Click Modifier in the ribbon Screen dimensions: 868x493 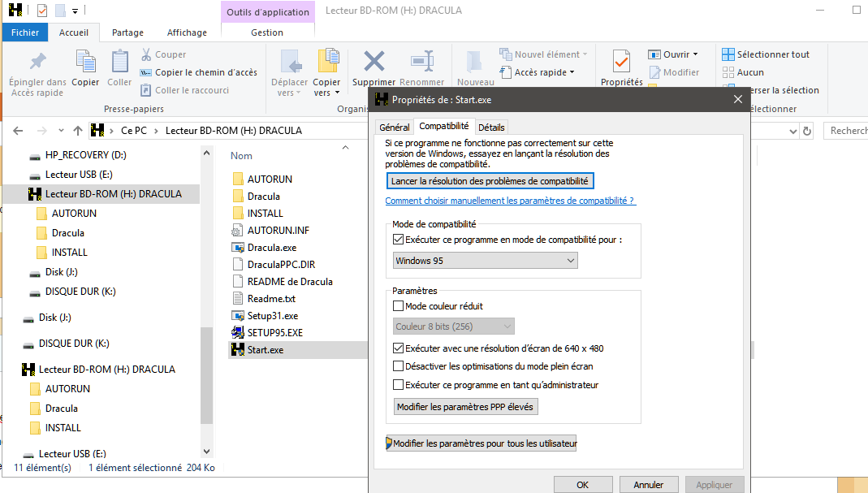coord(674,72)
